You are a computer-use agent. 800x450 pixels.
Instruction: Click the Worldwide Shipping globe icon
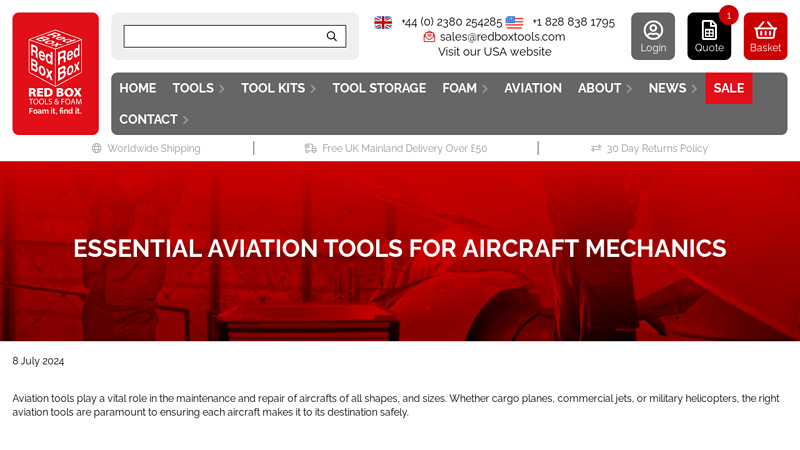96,148
